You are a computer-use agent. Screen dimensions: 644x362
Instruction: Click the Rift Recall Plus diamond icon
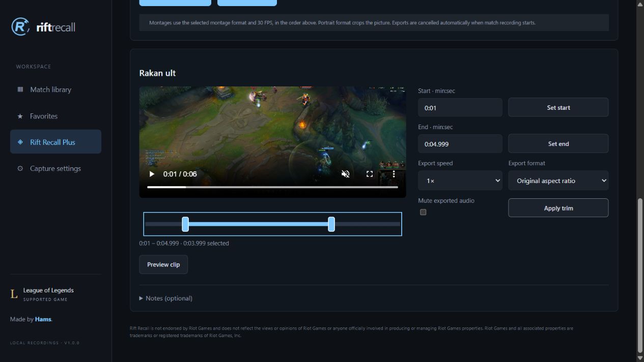point(20,142)
